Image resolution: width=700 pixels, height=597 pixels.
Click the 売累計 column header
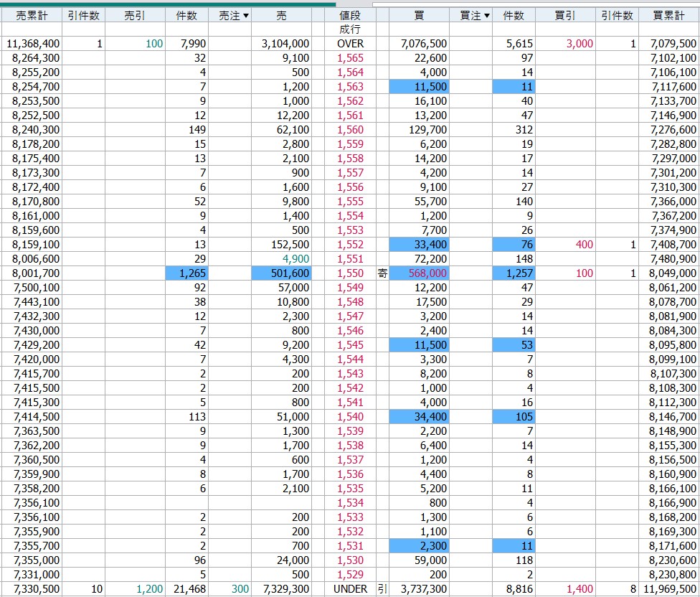[32, 16]
